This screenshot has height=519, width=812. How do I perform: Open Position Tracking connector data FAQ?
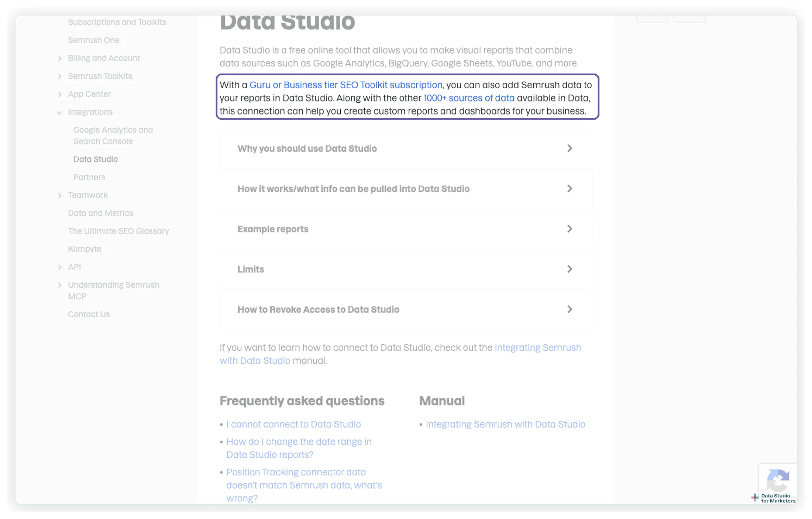(x=304, y=485)
